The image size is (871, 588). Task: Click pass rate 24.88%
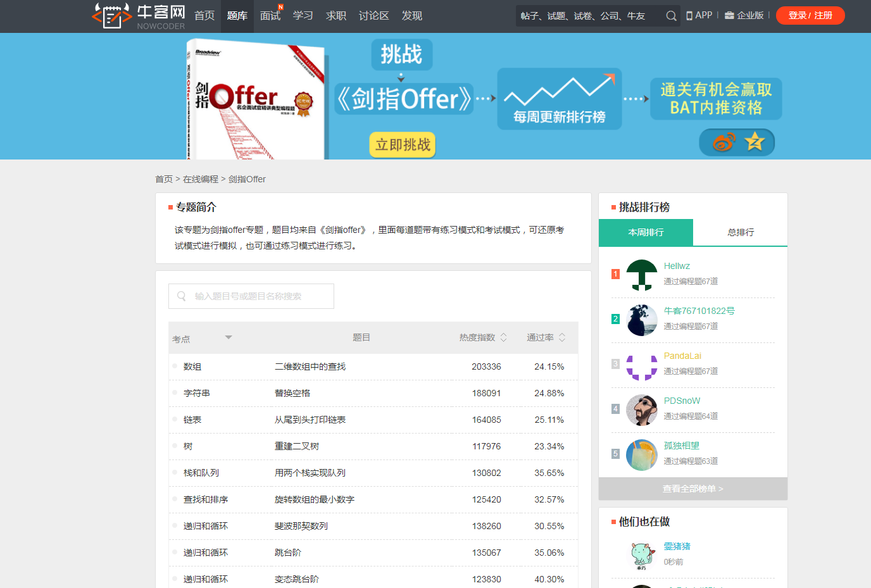point(549,393)
